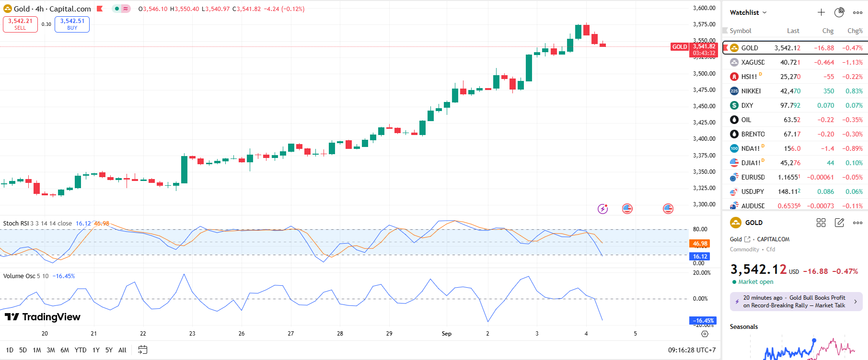This screenshot has height=360, width=868.
Task: Open the watchlist more options menu
Action: pos(857,12)
